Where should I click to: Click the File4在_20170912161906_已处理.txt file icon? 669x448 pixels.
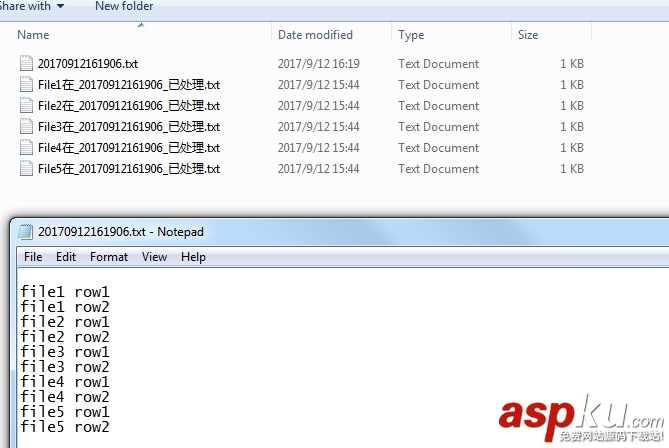tap(26, 147)
